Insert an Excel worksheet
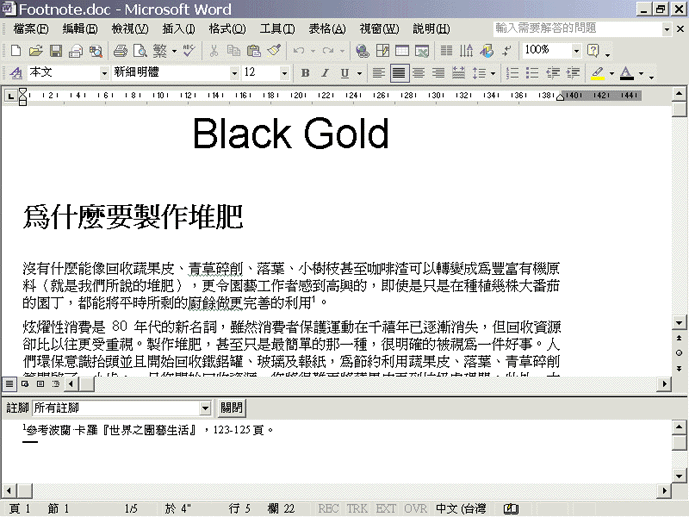The height and width of the screenshot is (517, 689). [422, 51]
